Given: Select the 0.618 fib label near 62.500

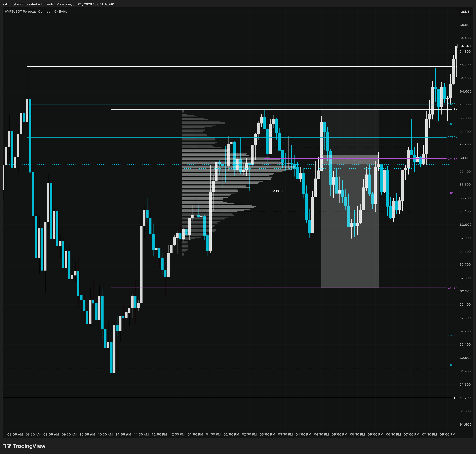Looking at the screenshot, I should point(451,288).
